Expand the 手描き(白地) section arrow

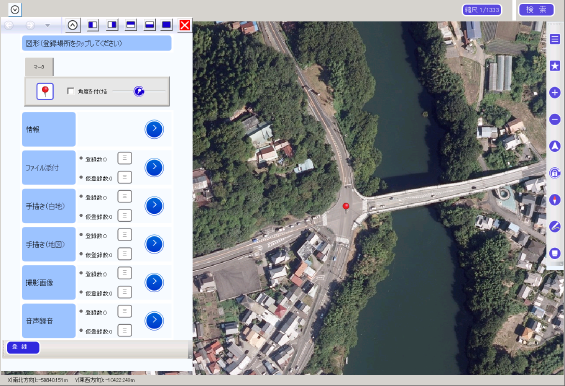pyautogui.click(x=154, y=206)
